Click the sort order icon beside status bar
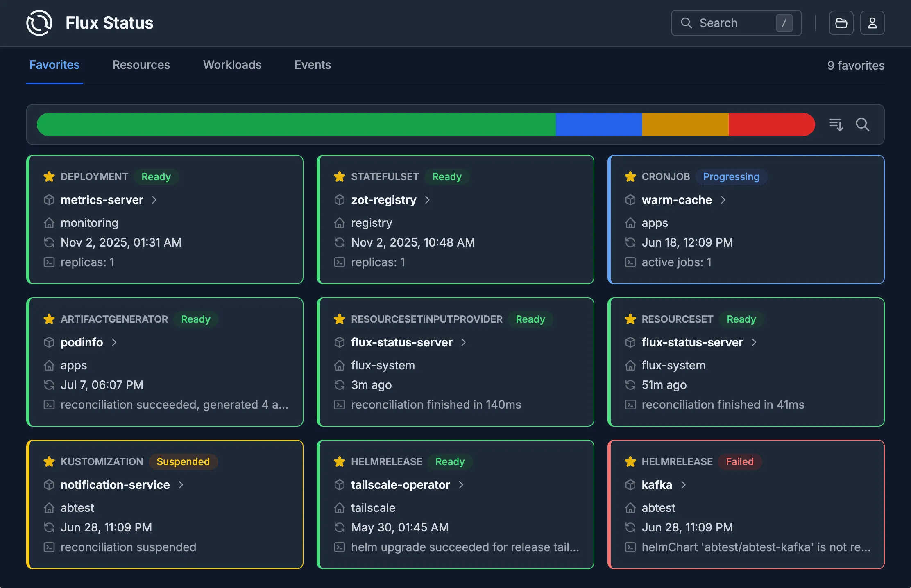The height and width of the screenshot is (588, 911). click(x=836, y=124)
